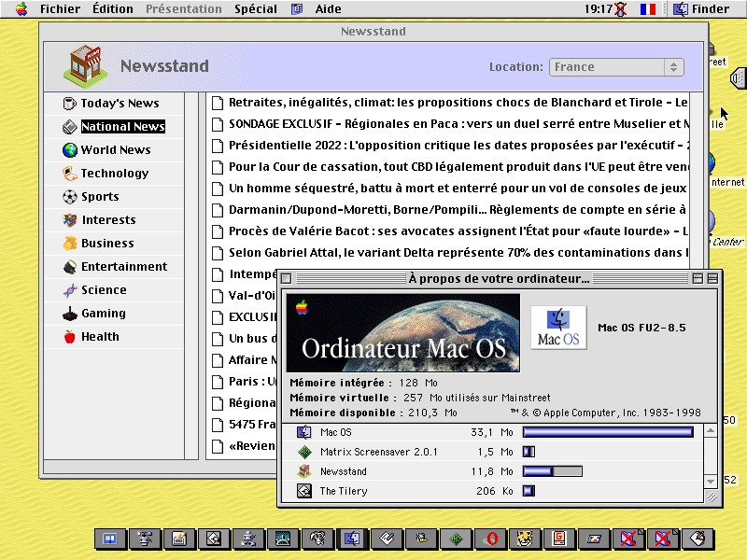Click the Tilery tile icon in the strip
The width and height of the screenshot is (747, 560).
coord(214,539)
